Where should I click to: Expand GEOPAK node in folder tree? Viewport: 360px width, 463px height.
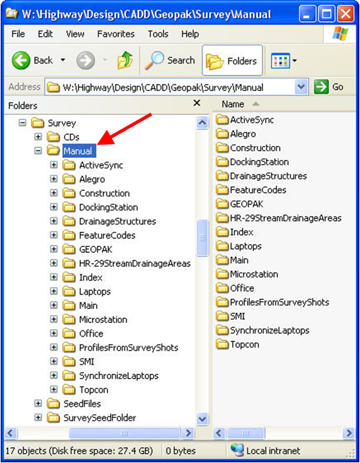(x=54, y=249)
